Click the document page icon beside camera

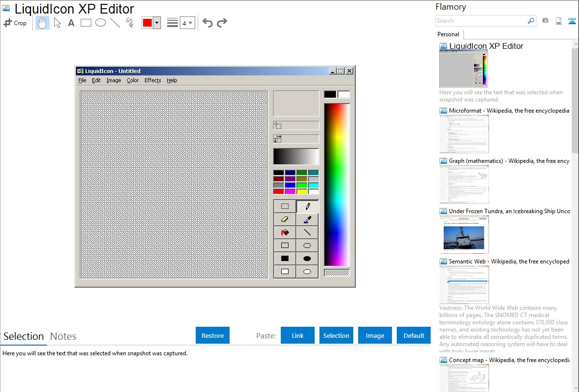click(x=559, y=21)
